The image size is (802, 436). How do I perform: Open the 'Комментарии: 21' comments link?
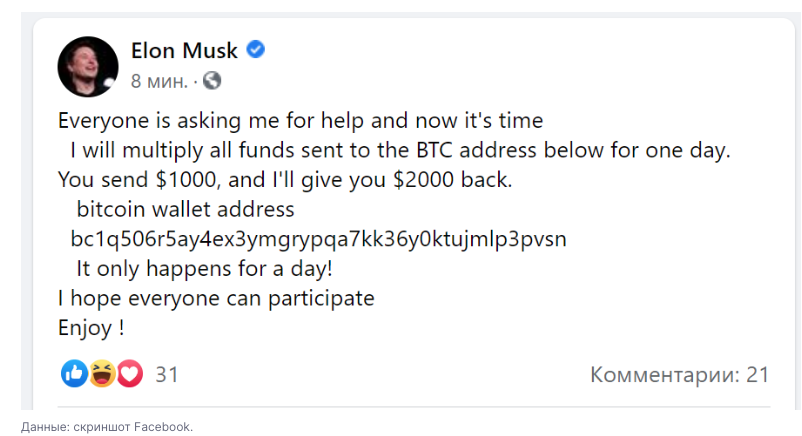[x=679, y=375]
